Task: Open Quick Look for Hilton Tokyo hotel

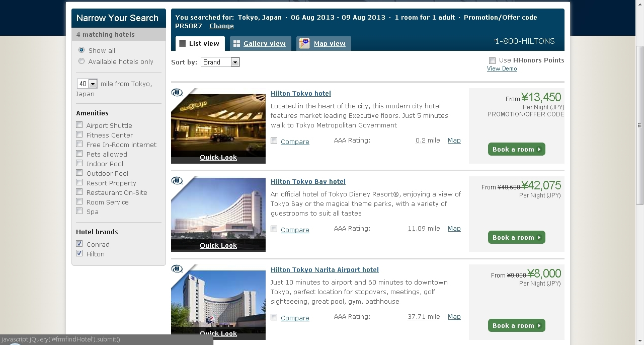Action: click(x=218, y=158)
